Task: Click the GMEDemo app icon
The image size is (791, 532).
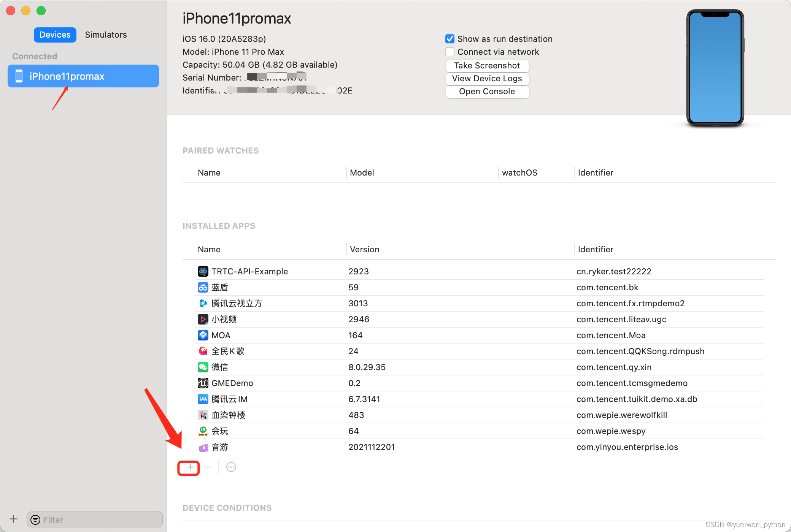Action: tap(203, 383)
